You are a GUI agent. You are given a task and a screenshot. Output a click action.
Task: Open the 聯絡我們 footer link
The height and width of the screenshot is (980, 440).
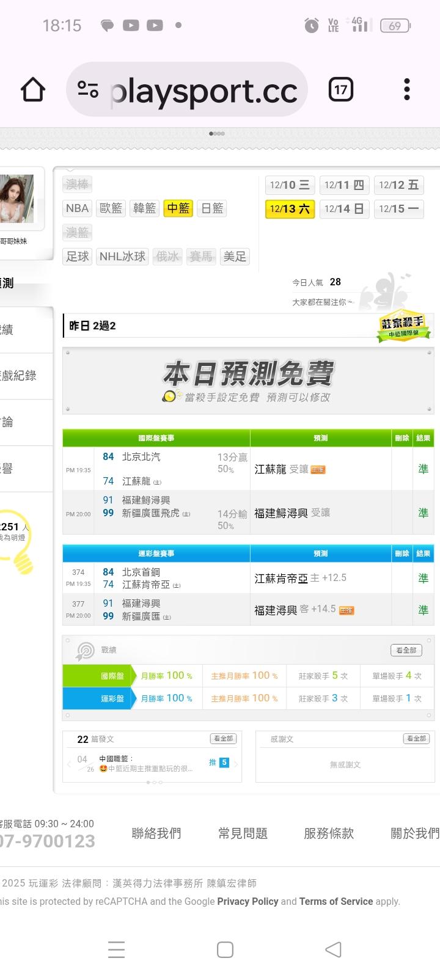click(x=156, y=833)
